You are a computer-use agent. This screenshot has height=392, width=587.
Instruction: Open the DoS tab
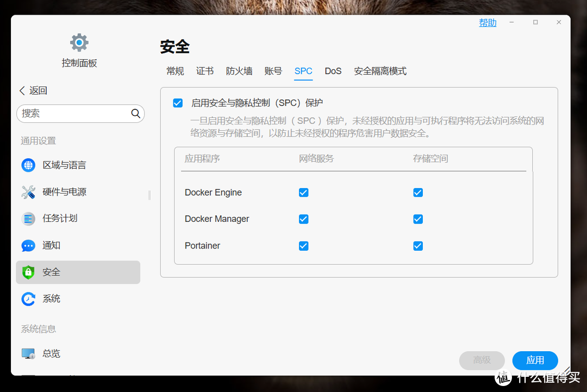333,71
